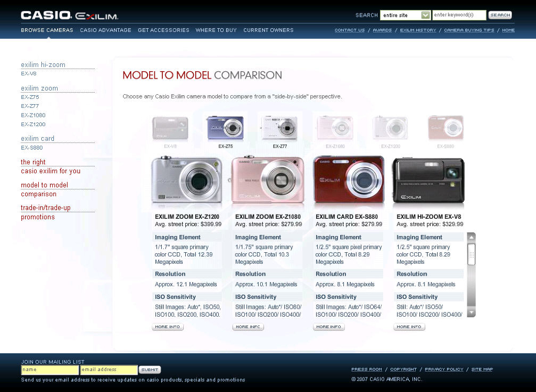Click the comparison scrollbar down arrow
This screenshot has width=536, height=392.
click(x=472, y=313)
